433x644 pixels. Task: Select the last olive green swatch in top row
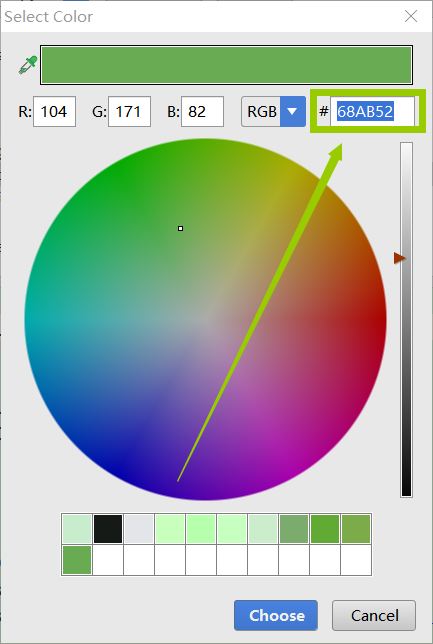(356, 529)
